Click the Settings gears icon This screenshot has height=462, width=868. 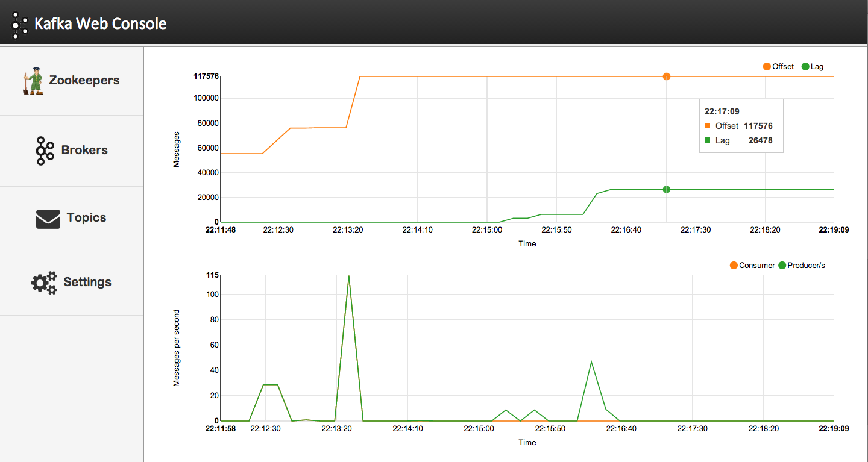(x=45, y=283)
